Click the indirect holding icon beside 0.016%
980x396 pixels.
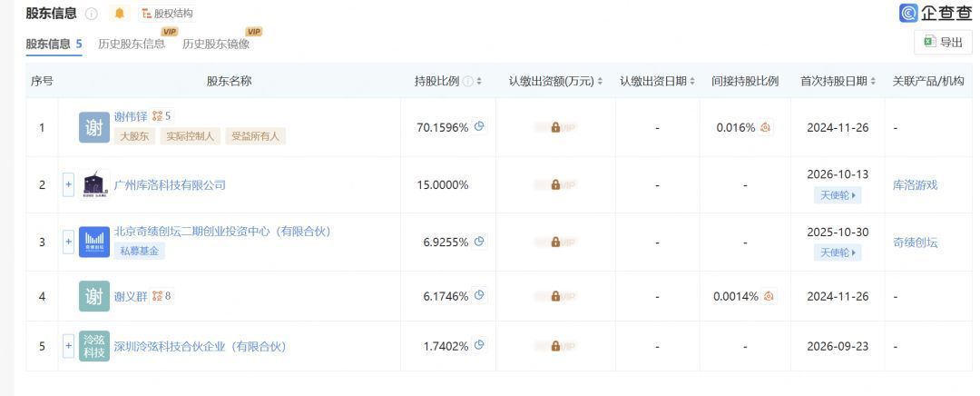pyautogui.click(x=766, y=127)
